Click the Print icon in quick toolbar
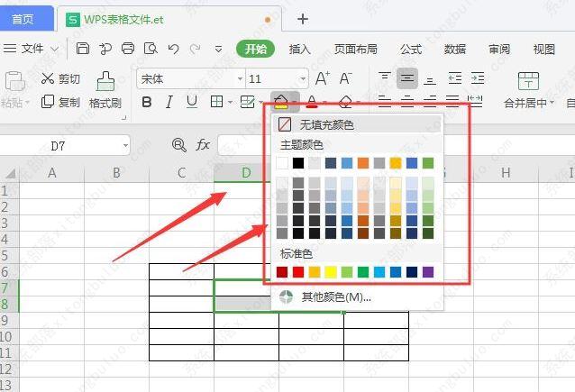This screenshot has height=392, width=575. click(127, 48)
